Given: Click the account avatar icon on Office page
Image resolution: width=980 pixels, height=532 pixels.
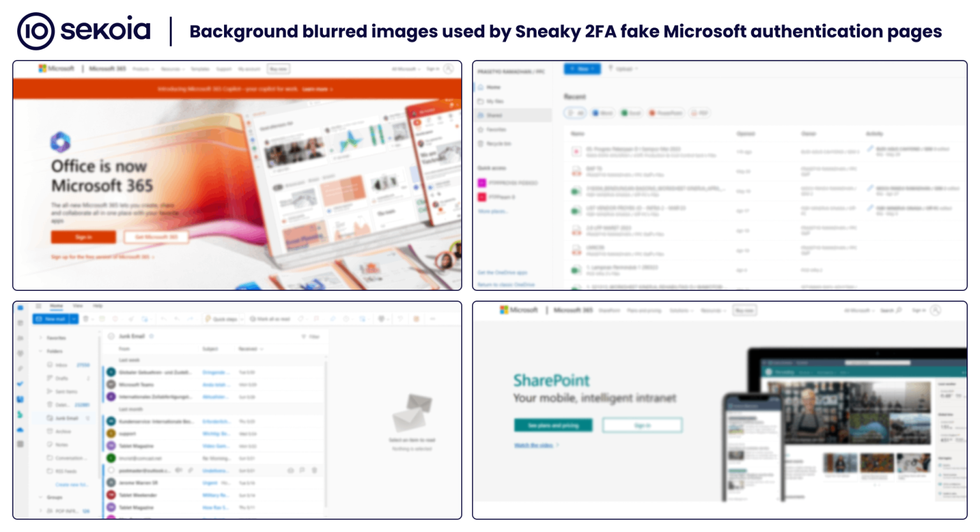Looking at the screenshot, I should click(x=449, y=69).
